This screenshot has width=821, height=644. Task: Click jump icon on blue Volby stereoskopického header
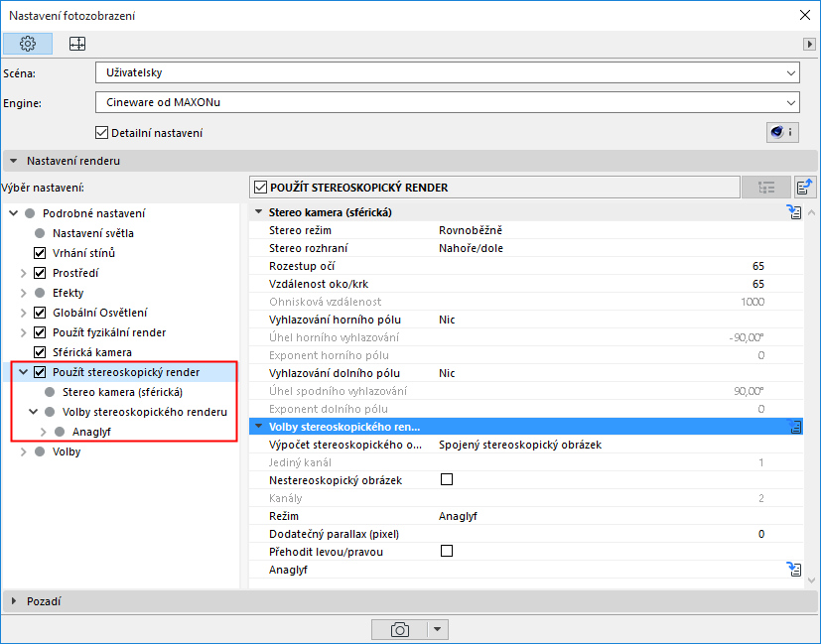(x=795, y=427)
